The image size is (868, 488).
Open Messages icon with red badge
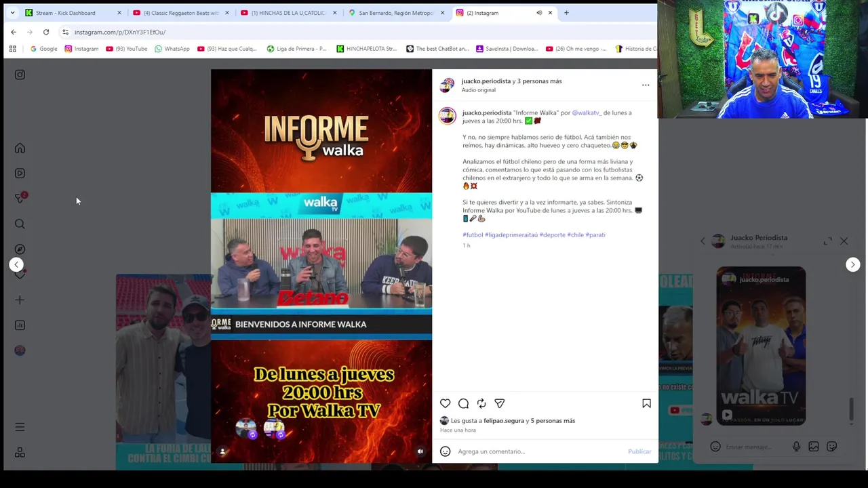[x=20, y=198]
